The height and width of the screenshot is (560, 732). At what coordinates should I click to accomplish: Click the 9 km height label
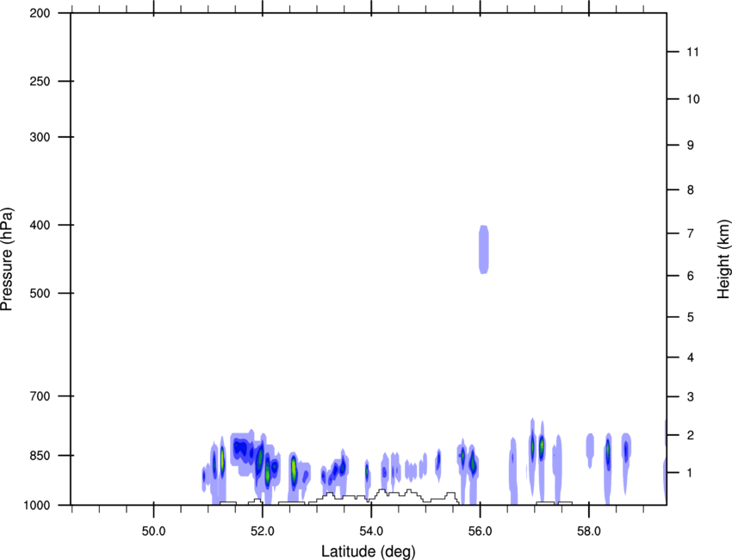(x=690, y=146)
